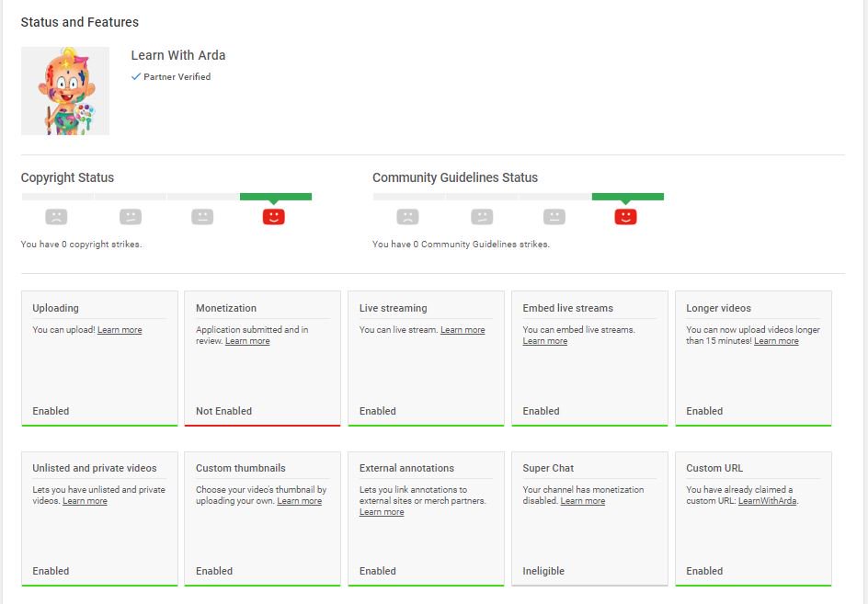
Task: Click 'You have 0 Community Guidelines strikes.' text
Action: [462, 245]
